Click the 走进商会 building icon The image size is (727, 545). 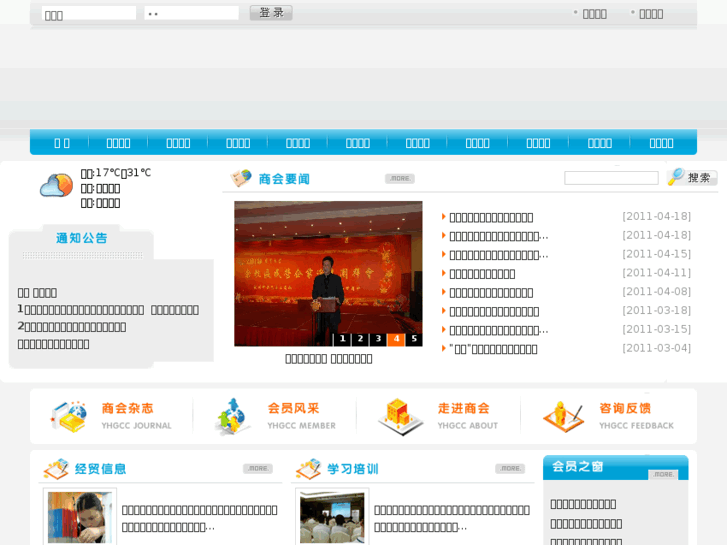[400, 417]
